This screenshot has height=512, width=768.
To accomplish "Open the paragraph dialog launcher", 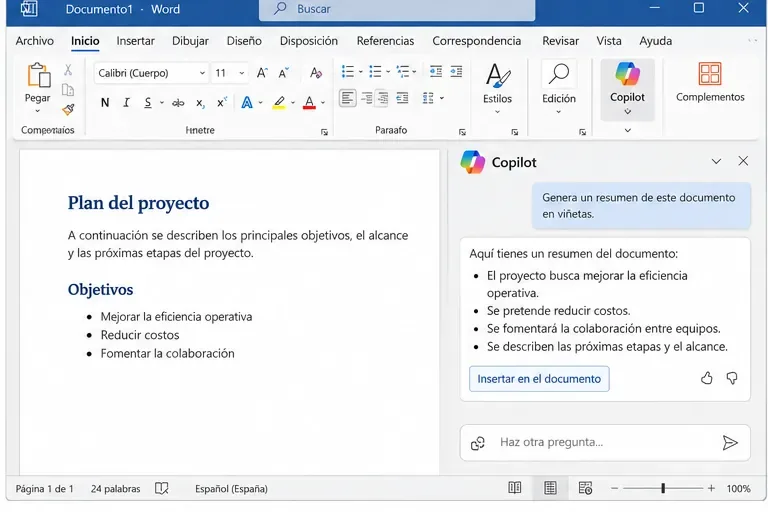I will (462, 132).
